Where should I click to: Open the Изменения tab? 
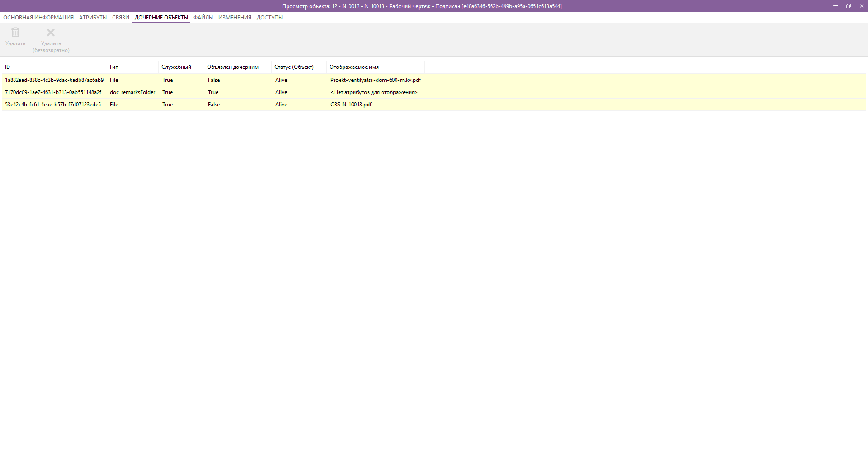click(235, 18)
